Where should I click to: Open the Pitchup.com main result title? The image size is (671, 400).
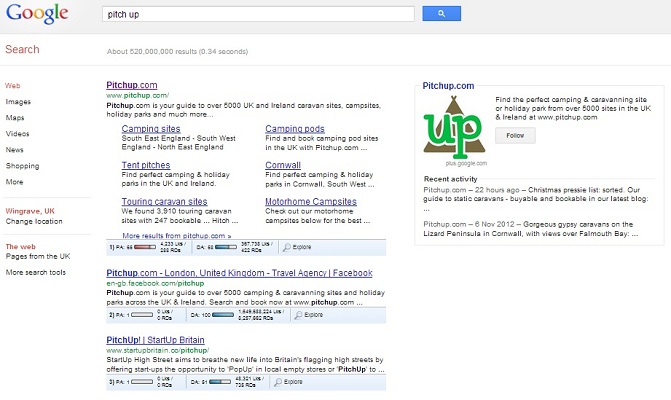point(132,85)
